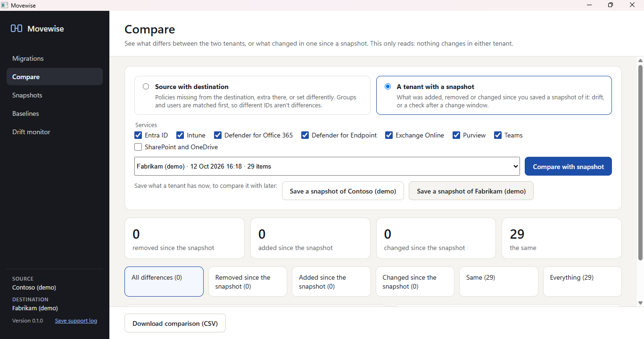The image size is (644, 339).
Task: Click the 29 the same summary card
Action: point(561,238)
